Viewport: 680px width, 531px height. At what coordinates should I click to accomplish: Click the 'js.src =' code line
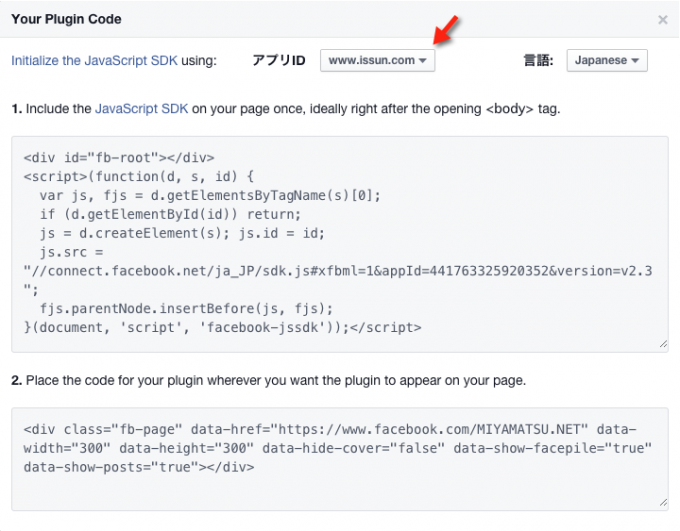pos(72,252)
